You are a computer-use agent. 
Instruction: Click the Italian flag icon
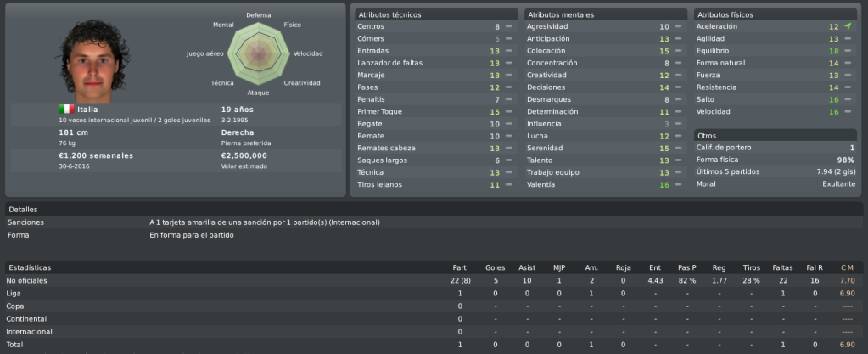(x=66, y=110)
